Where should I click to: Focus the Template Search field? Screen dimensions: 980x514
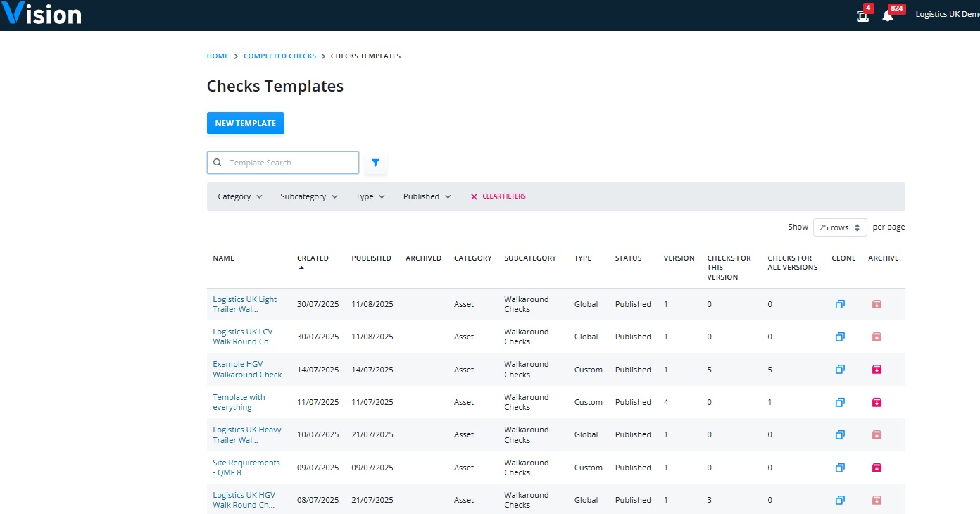[283, 163]
